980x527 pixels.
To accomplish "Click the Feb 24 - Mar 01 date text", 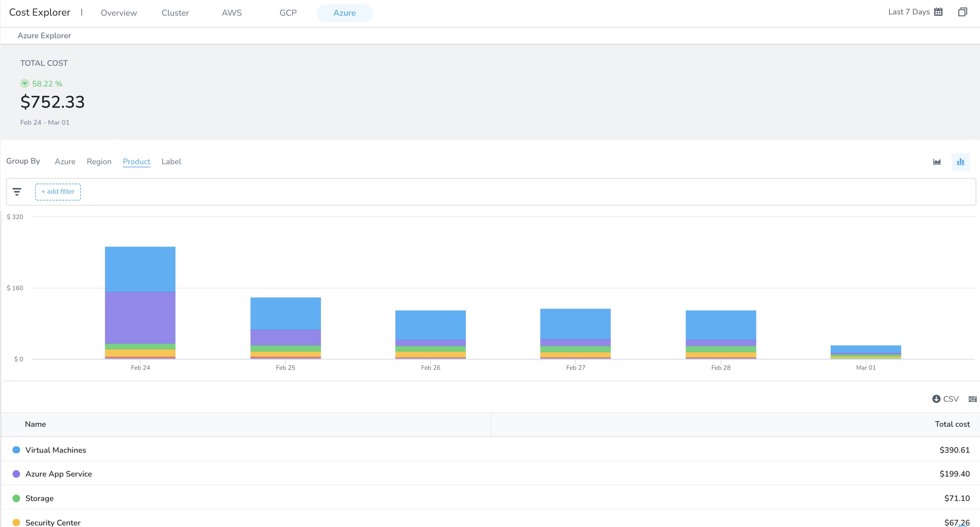I will point(45,123).
